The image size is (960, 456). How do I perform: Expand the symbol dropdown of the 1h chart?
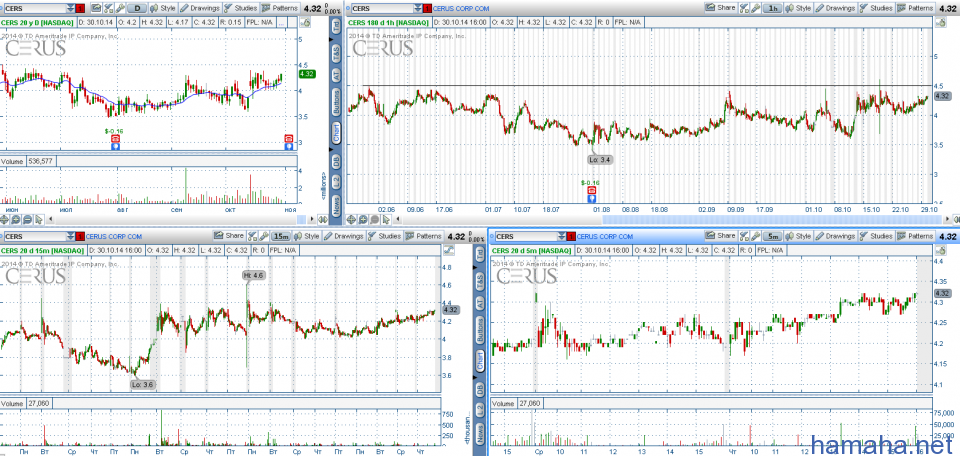tap(418, 9)
